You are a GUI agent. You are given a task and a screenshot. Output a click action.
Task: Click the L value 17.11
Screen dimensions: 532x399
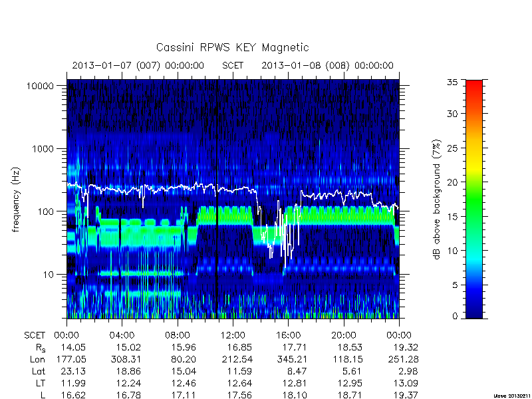pos(184,395)
